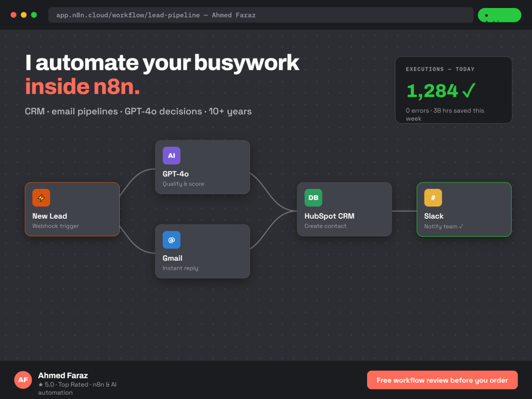
Task: Click '0 errors · 38 hrs saved this week' text
Action: [x=445, y=114]
